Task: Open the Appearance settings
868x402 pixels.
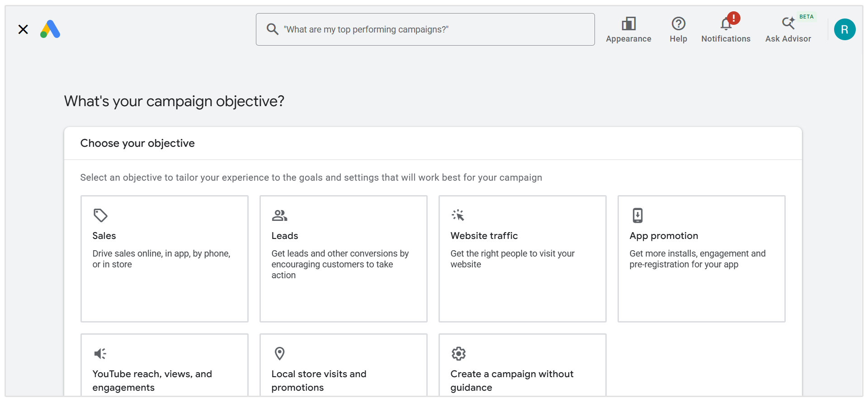Action: pos(628,30)
